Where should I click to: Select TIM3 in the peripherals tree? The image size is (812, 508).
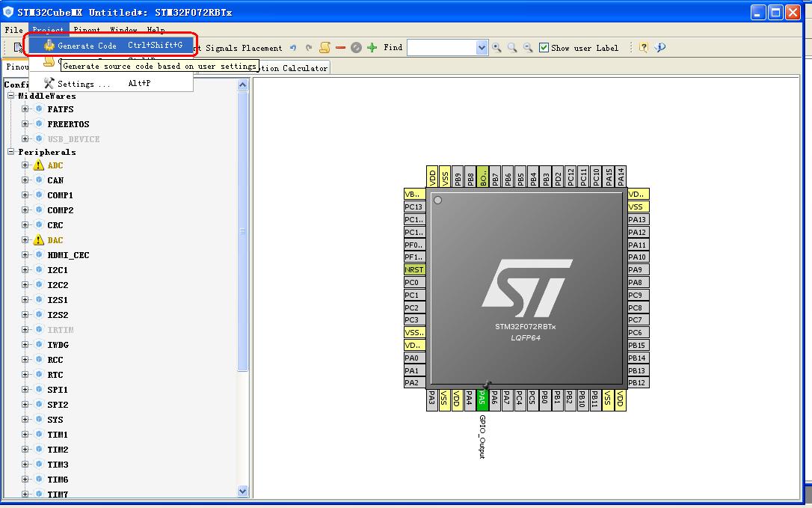pyautogui.click(x=58, y=465)
